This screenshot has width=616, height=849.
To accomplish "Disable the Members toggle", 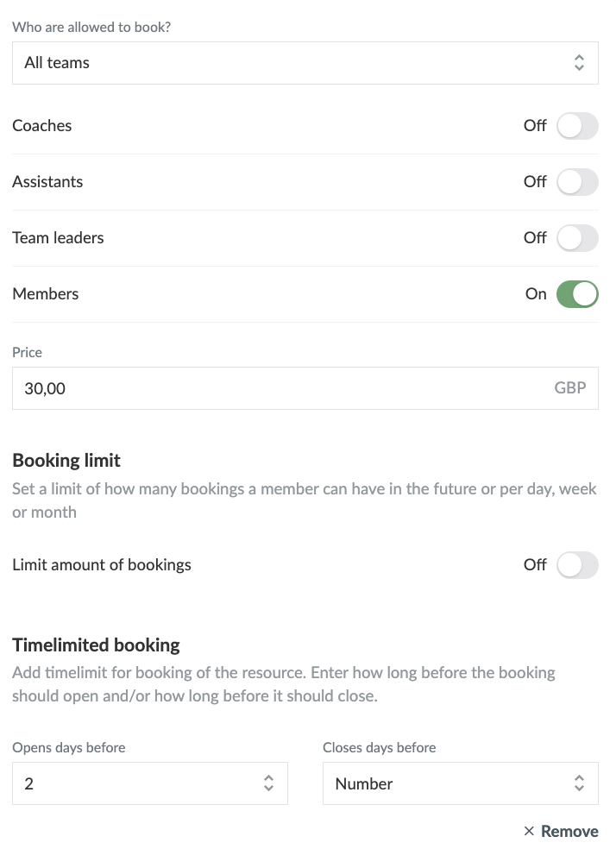I will (577, 294).
